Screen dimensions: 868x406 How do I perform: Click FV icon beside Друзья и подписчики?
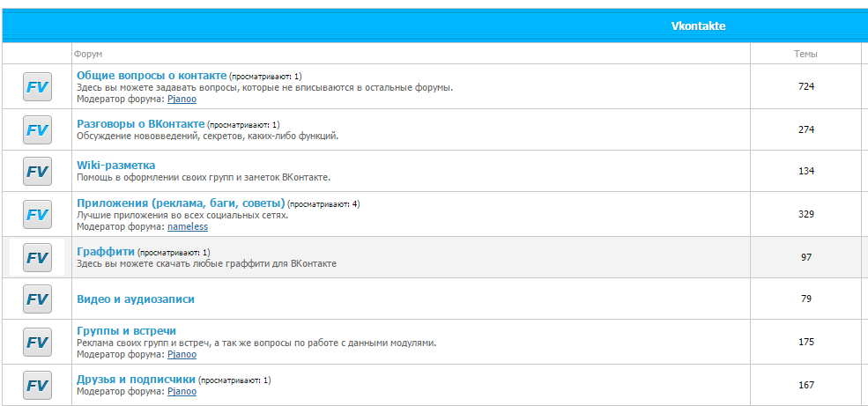37,385
